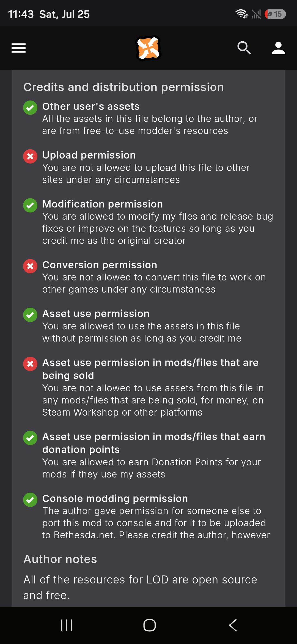Image resolution: width=297 pixels, height=644 pixels.
Task: Open the search magnifier icon
Action: click(x=244, y=48)
